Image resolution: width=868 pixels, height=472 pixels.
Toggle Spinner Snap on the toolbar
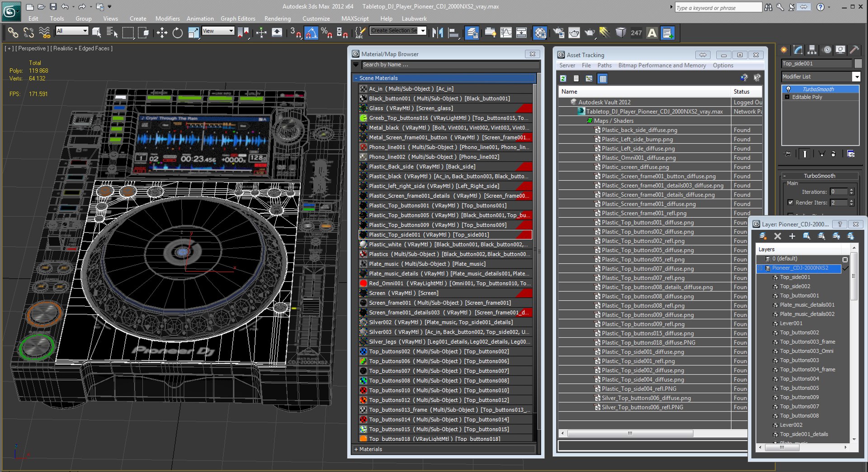(342, 33)
